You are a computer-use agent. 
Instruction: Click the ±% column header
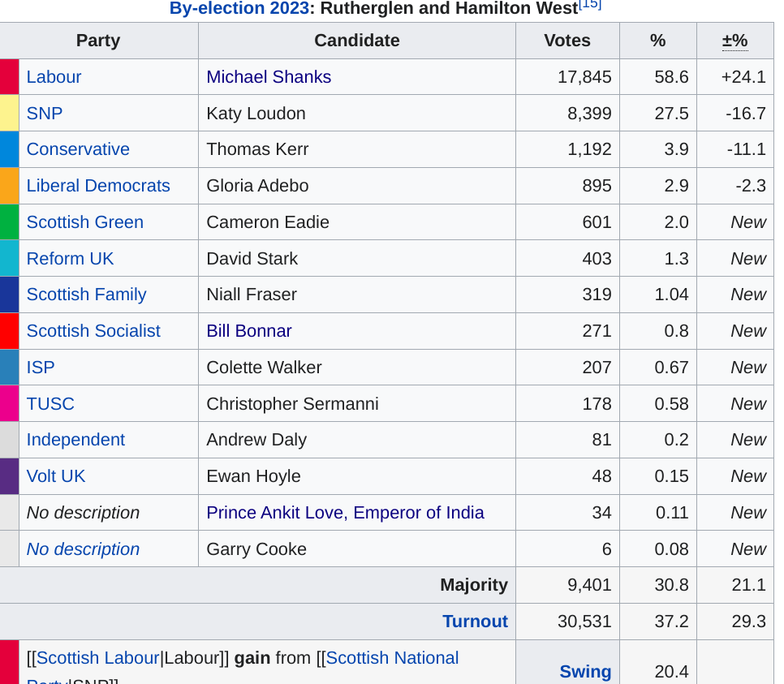[734, 41]
